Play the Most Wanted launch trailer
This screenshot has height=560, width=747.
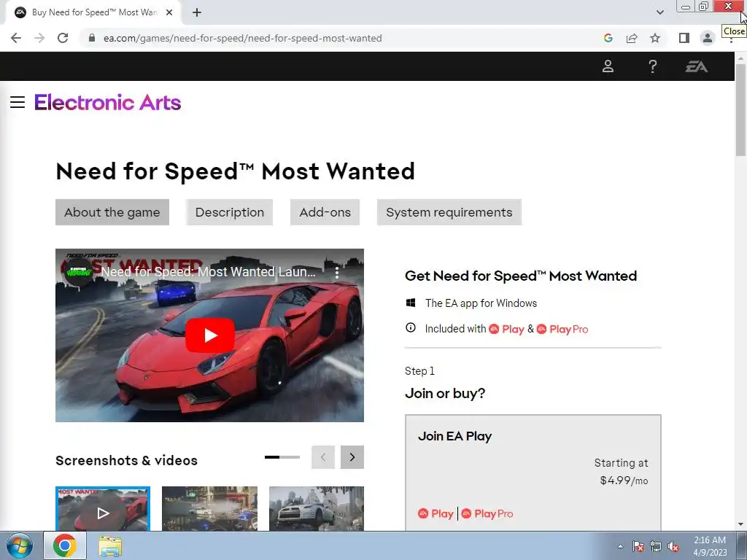[x=209, y=335]
